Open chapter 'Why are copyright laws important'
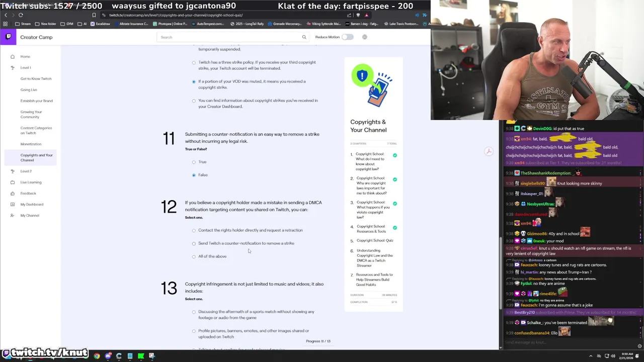This screenshot has height=362, width=644. click(x=371, y=186)
